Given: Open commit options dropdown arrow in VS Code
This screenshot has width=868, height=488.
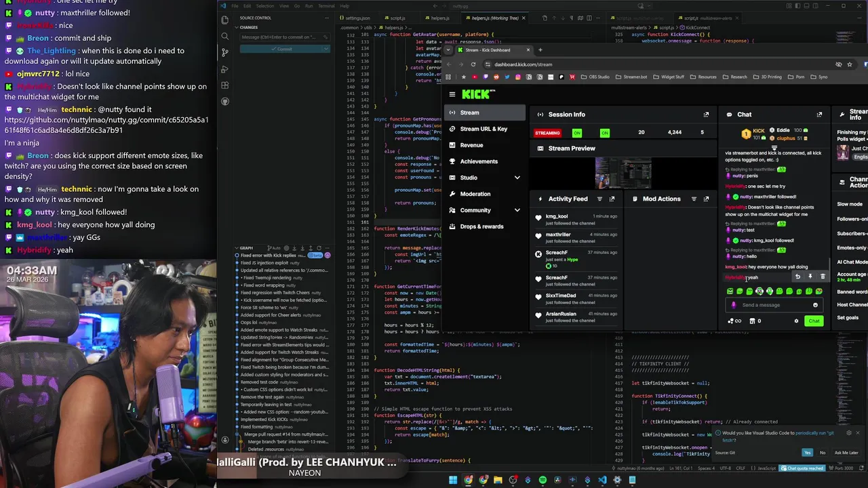Looking at the screenshot, I should coord(326,49).
